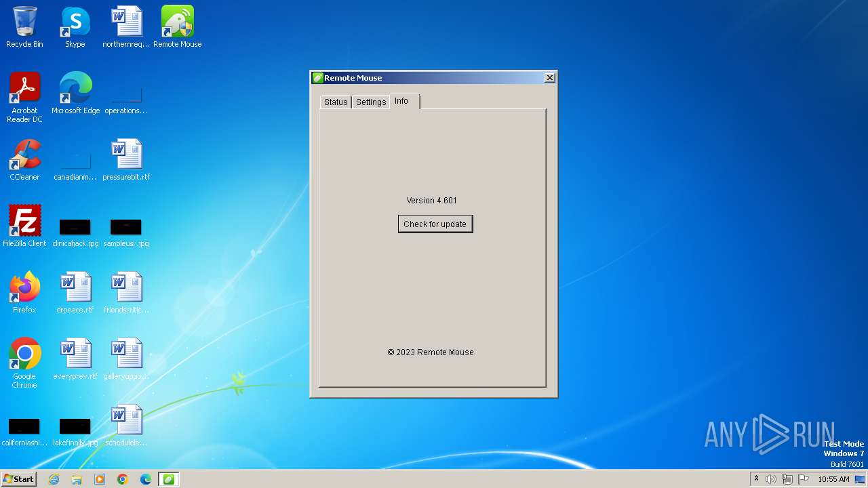Click the © 2023 Remote Mouse text

[x=431, y=352]
